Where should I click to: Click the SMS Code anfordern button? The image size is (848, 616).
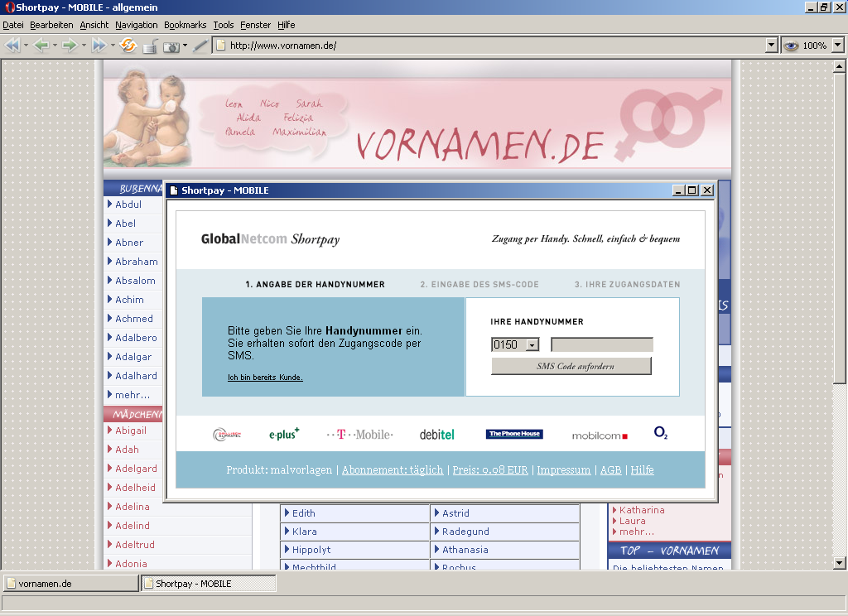pyautogui.click(x=571, y=366)
